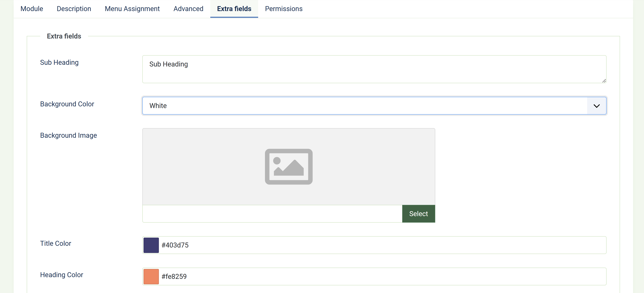The width and height of the screenshot is (644, 293).
Task: Click the Background Image path input field
Action: click(x=272, y=214)
